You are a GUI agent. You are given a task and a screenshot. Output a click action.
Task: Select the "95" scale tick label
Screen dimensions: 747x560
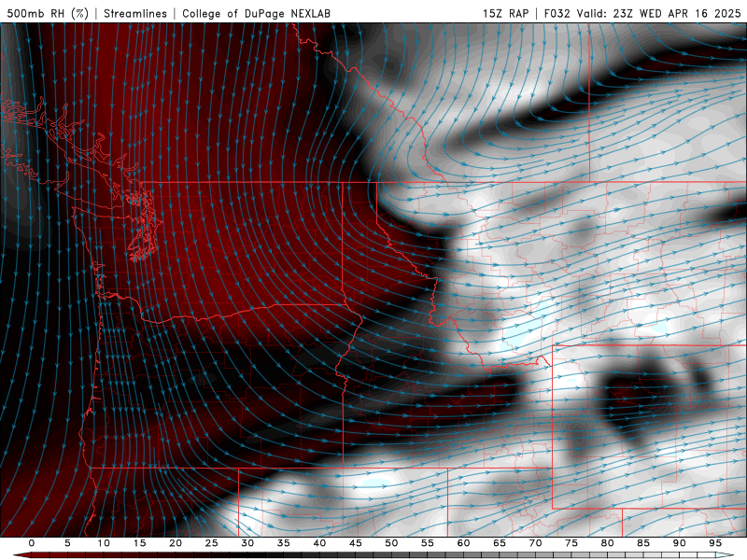tap(715, 543)
